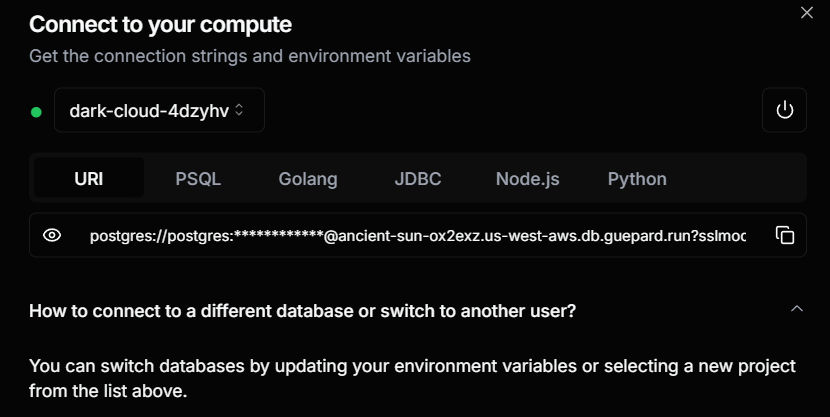The image size is (830, 417).
Task: Select the URI tab
Action: click(89, 178)
